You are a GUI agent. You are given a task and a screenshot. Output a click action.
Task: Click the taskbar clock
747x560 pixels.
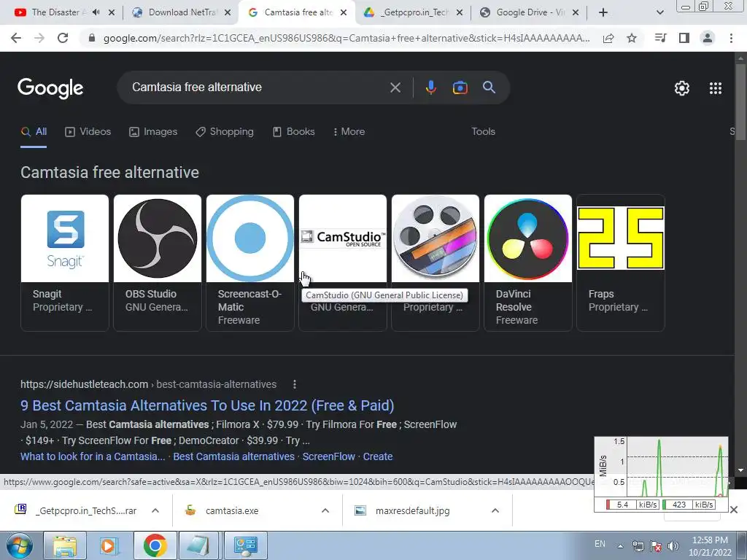[x=710, y=546]
